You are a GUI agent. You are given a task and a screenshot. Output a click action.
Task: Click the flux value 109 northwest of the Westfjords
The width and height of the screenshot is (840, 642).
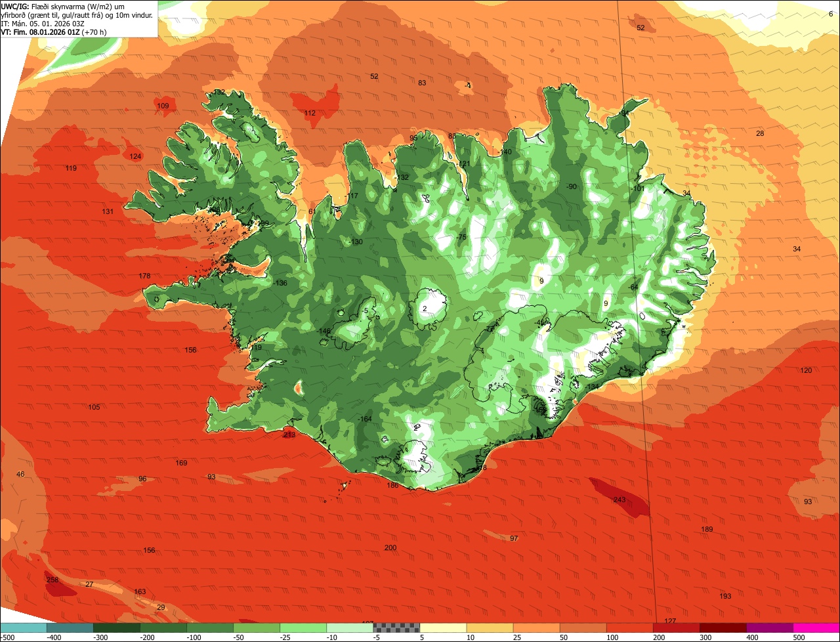(163, 106)
